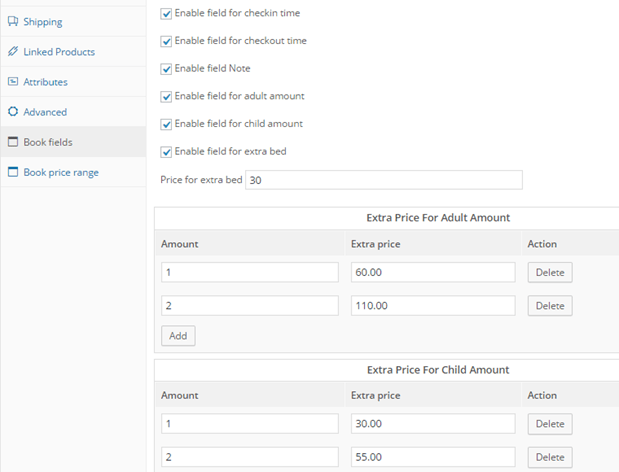Click the Advanced gear icon

click(13, 112)
